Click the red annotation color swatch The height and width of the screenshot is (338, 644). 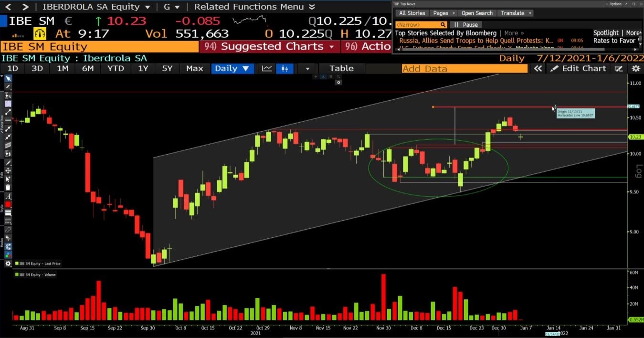point(8,204)
